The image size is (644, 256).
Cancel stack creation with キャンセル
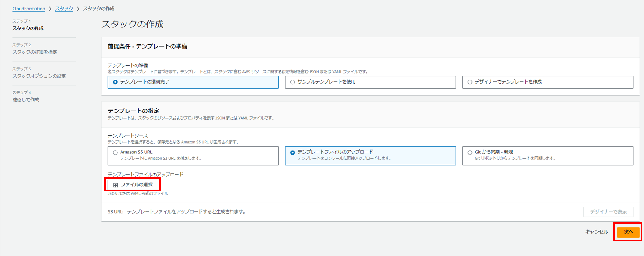pos(597,232)
